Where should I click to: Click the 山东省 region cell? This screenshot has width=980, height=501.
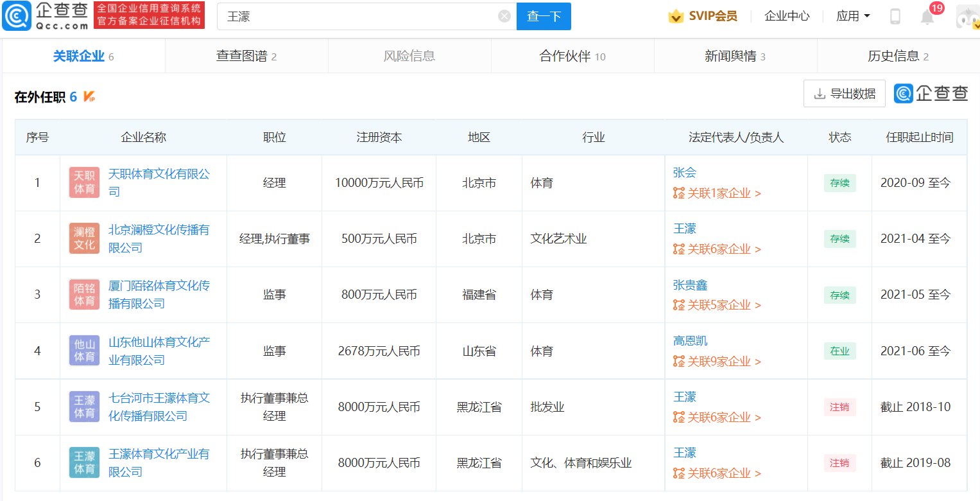[479, 351]
